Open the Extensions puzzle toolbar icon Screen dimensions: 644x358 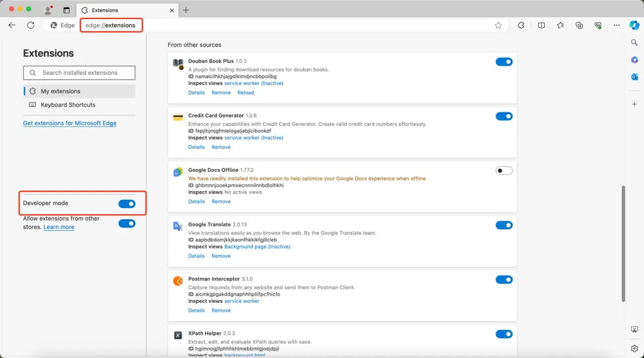(521, 25)
